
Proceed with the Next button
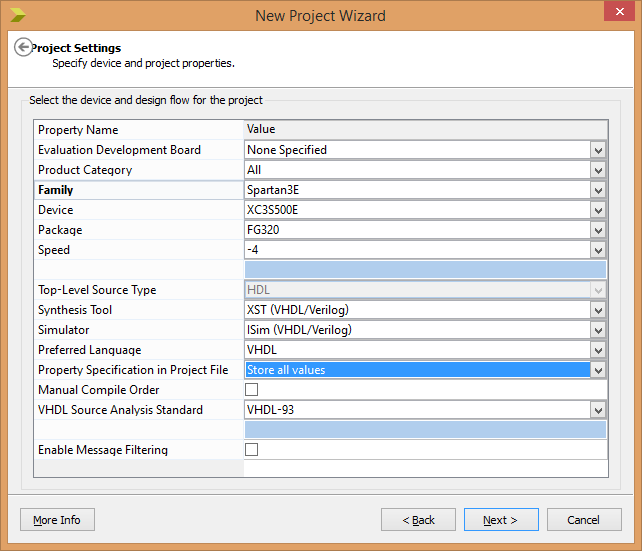click(x=501, y=520)
